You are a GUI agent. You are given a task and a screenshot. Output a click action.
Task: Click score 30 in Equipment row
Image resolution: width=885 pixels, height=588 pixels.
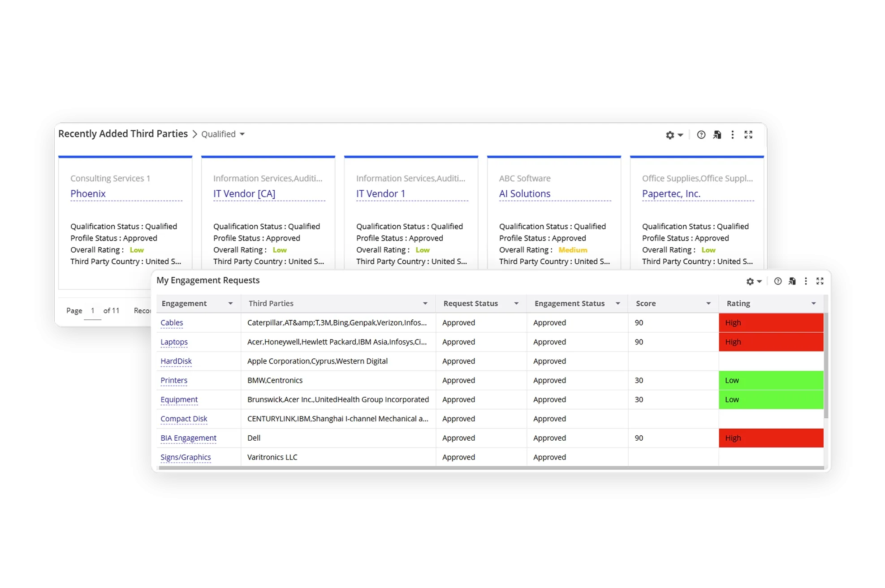[x=639, y=399]
